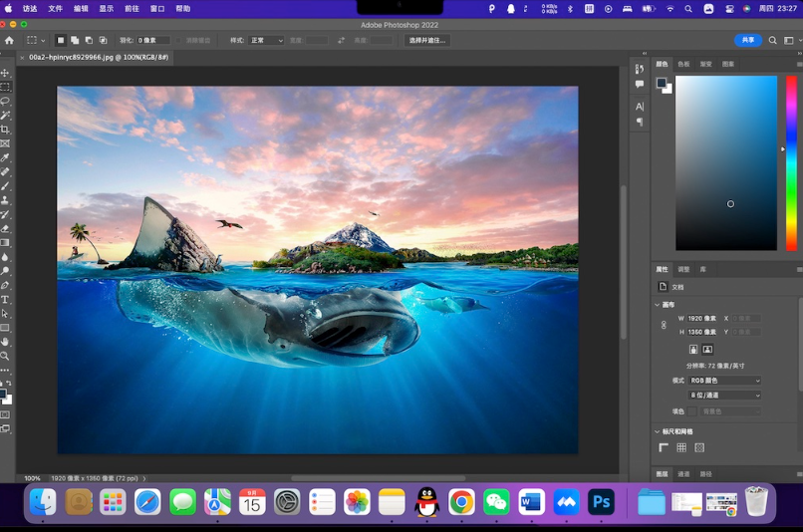Click the search icon in options bar
The width and height of the screenshot is (803, 532).
click(773, 41)
